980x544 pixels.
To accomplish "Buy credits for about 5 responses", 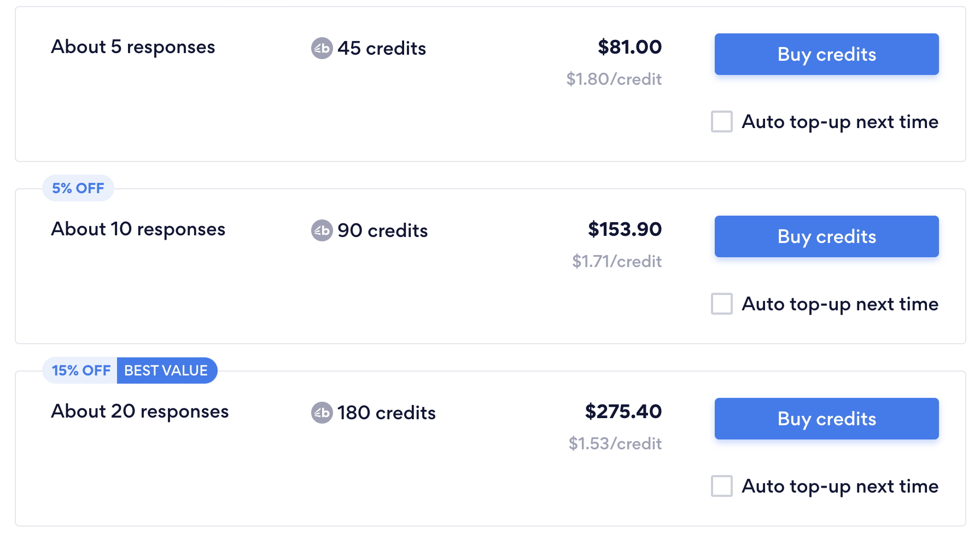I will [x=826, y=54].
